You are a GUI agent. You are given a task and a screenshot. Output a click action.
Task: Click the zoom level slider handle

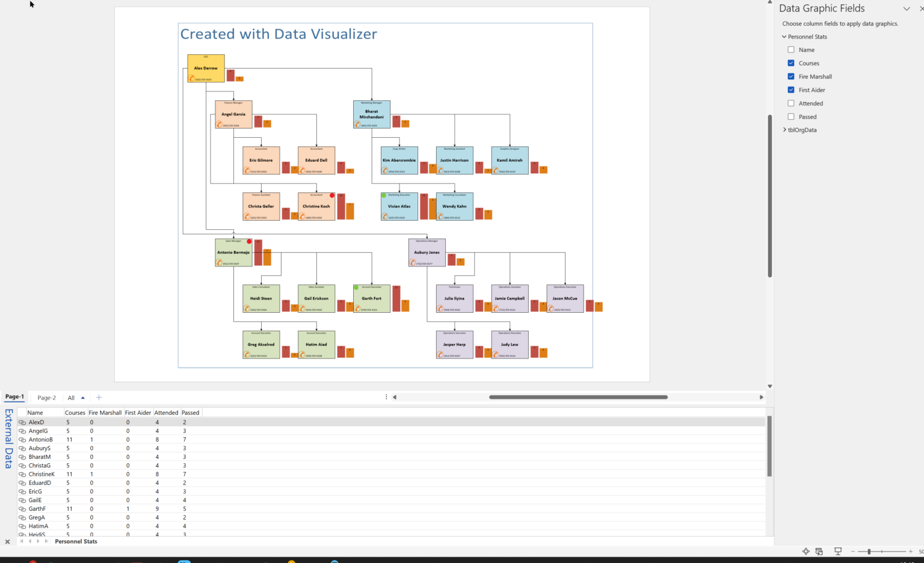[x=869, y=551]
